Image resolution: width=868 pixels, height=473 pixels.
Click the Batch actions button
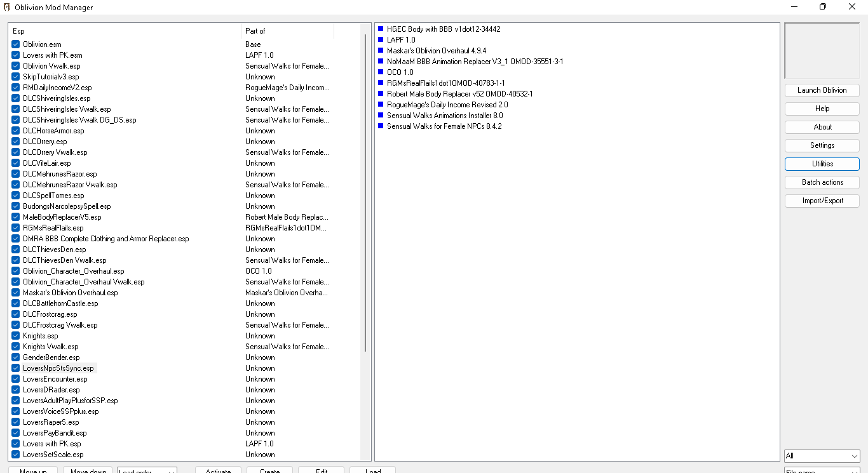(822, 182)
